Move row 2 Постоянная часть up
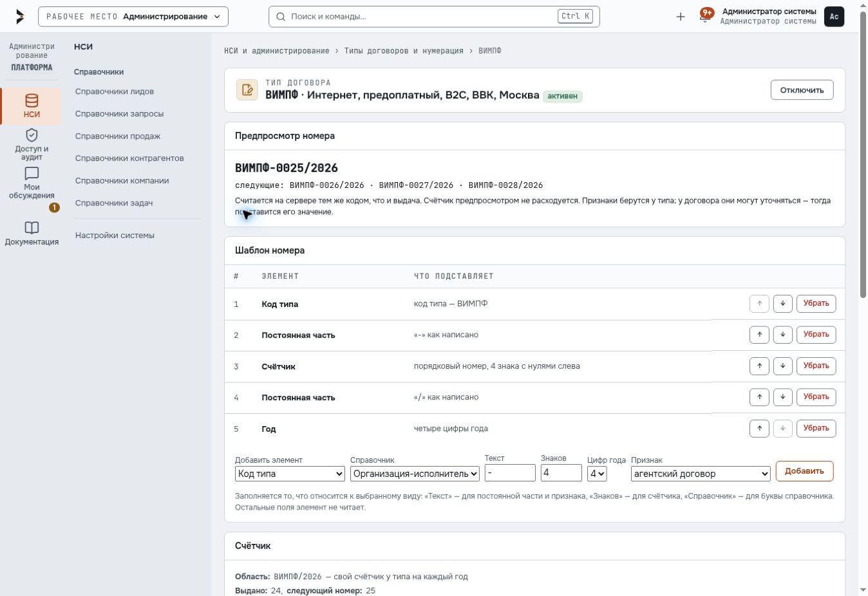Image resolution: width=868 pixels, height=596 pixels. coord(759,335)
